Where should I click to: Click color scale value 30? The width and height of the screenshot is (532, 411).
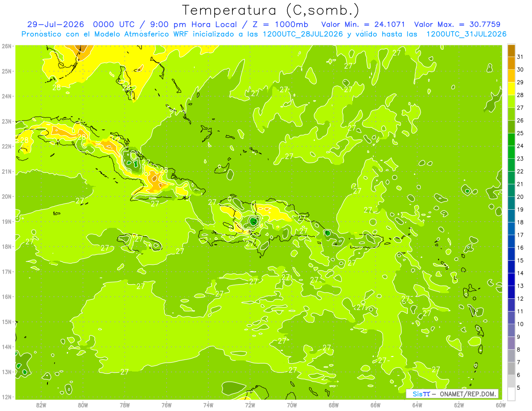pos(520,70)
